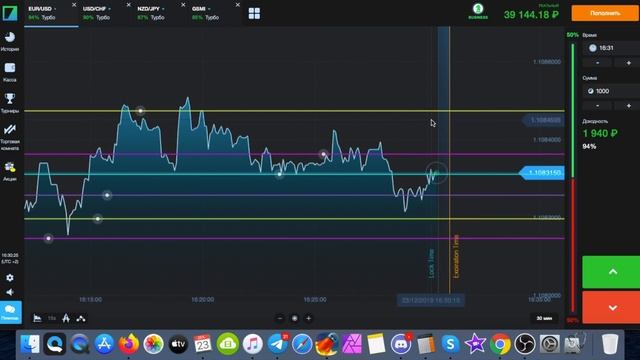Click the platform logo at top left

click(x=10, y=13)
